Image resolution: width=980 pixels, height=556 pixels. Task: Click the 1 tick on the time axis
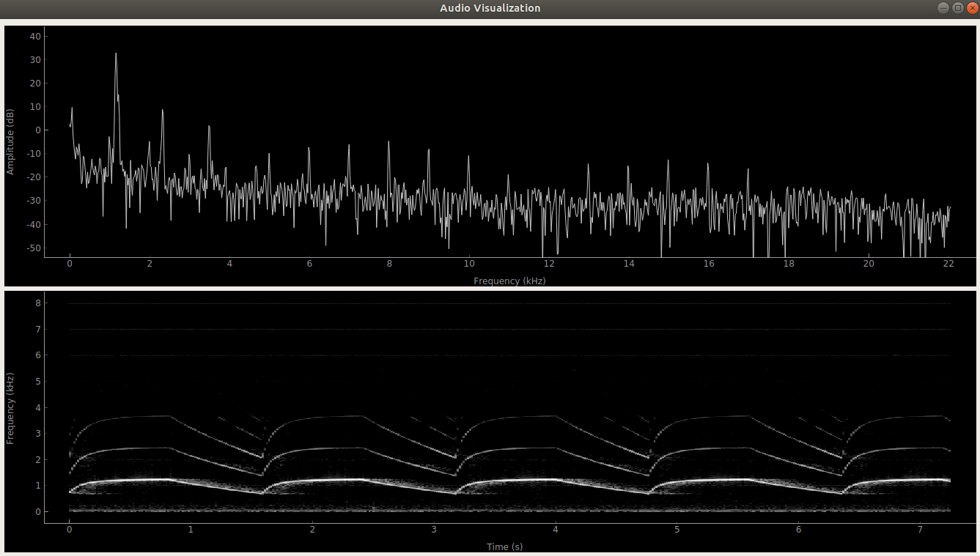(x=191, y=530)
